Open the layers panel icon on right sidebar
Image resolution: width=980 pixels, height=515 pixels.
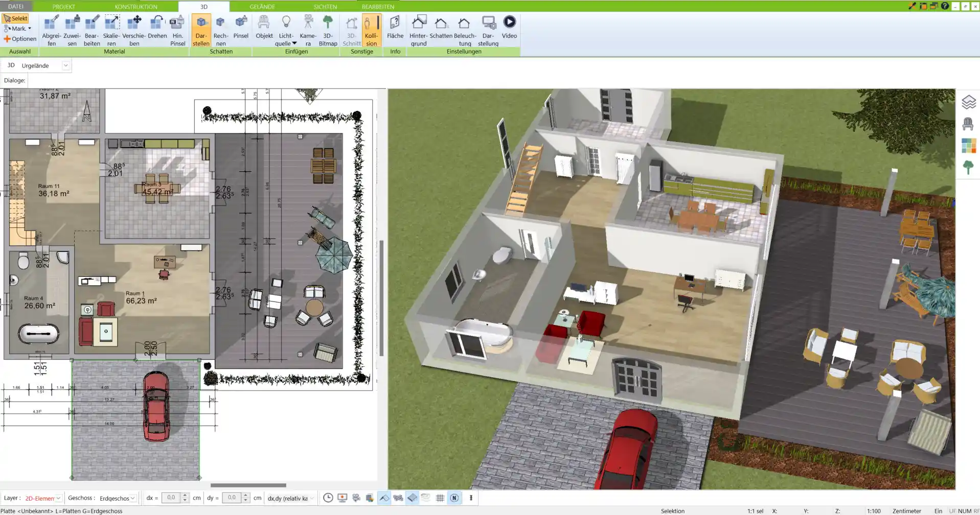click(968, 102)
